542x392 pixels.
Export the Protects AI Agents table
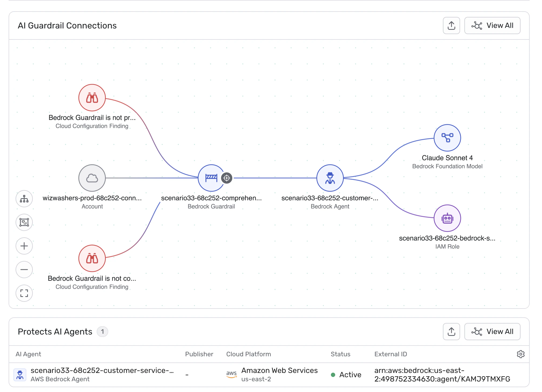pos(451,332)
